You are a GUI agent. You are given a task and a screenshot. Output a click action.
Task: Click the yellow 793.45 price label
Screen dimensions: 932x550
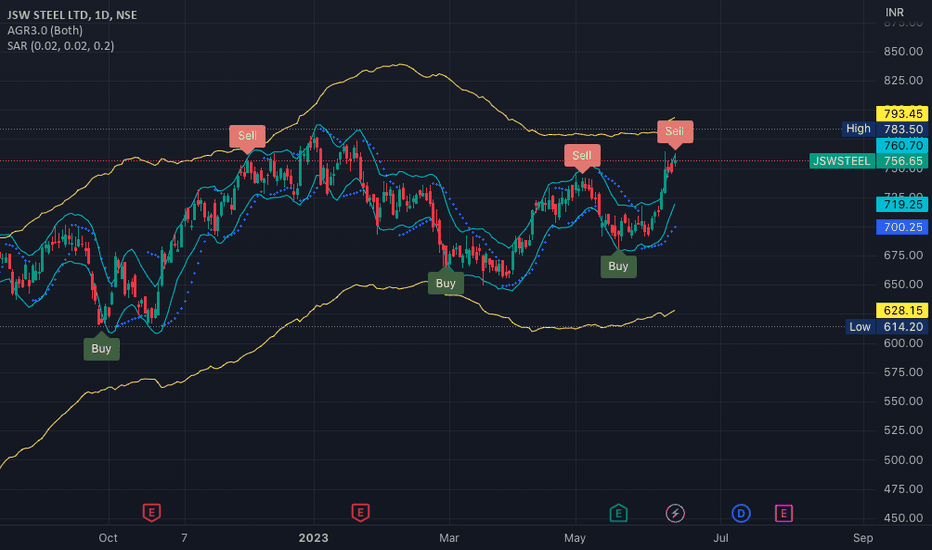(902, 114)
